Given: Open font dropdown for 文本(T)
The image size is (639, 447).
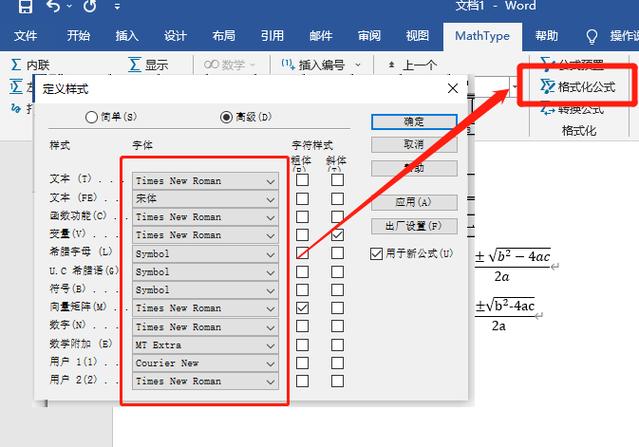Looking at the screenshot, I should (x=205, y=181).
